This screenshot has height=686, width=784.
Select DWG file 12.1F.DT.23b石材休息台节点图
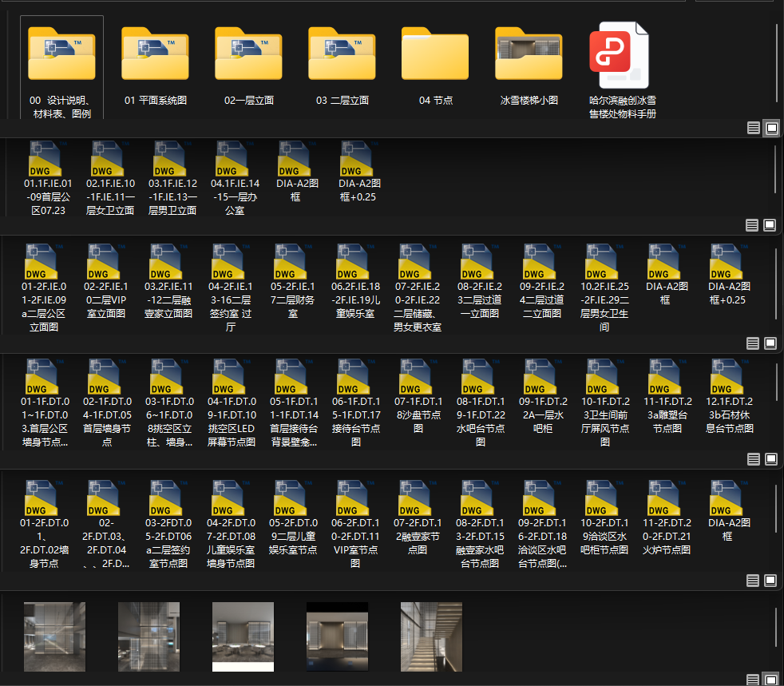point(730,396)
